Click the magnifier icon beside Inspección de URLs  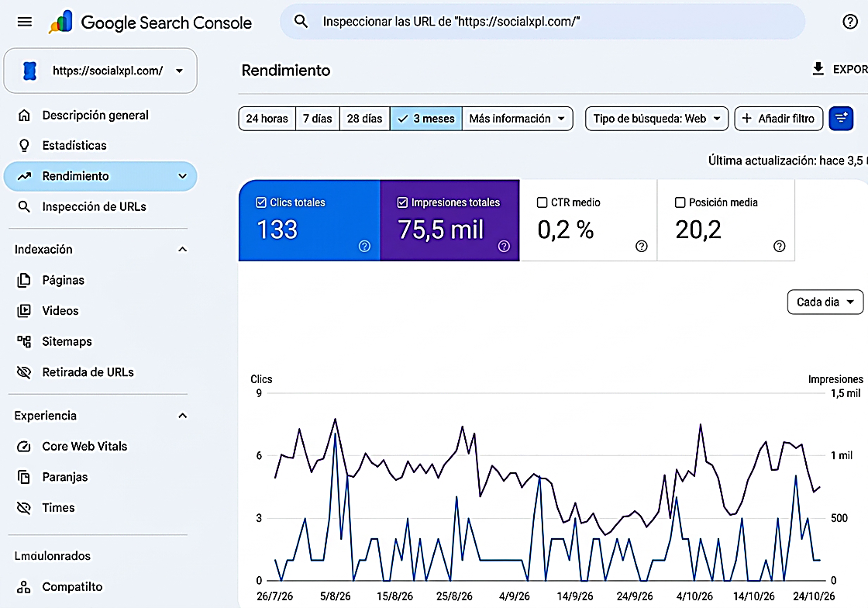24,206
